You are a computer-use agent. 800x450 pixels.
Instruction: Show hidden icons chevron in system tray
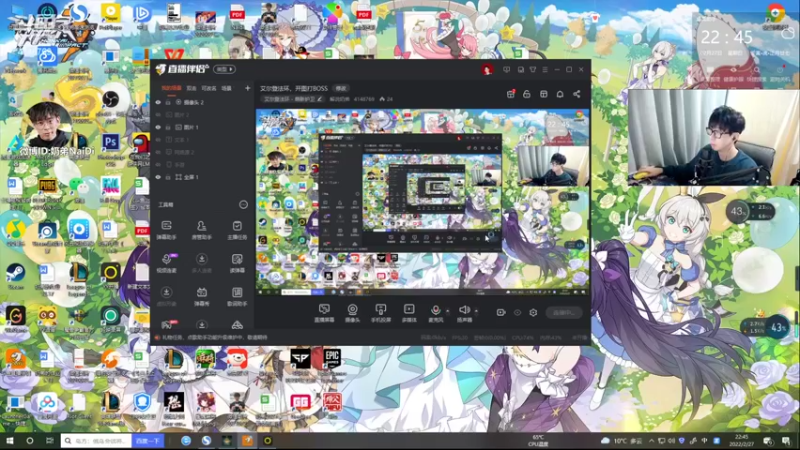pyautogui.click(x=652, y=440)
